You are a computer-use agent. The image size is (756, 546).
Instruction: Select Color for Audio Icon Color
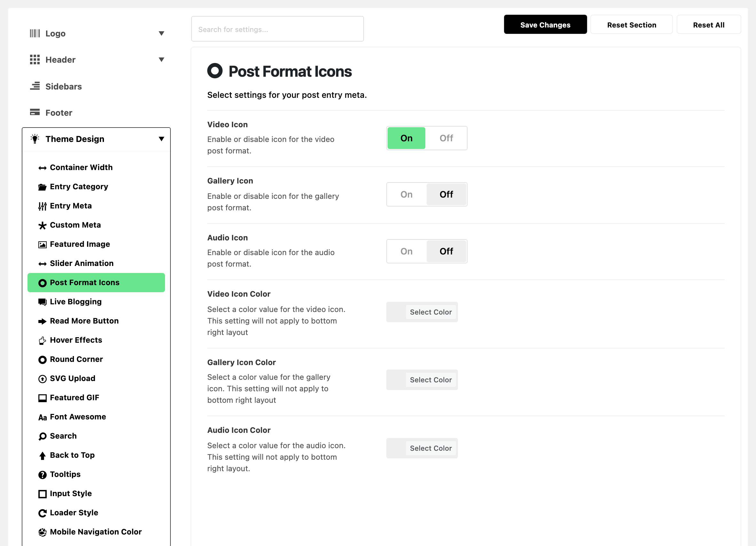[x=431, y=448]
